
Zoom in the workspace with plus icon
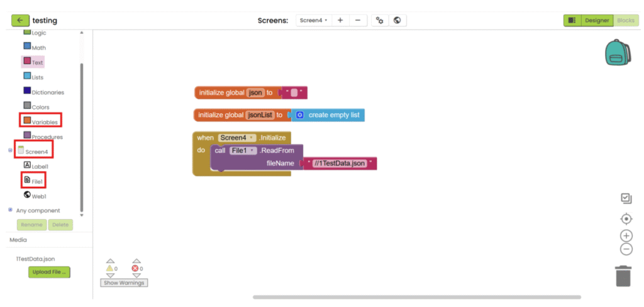[x=626, y=235]
